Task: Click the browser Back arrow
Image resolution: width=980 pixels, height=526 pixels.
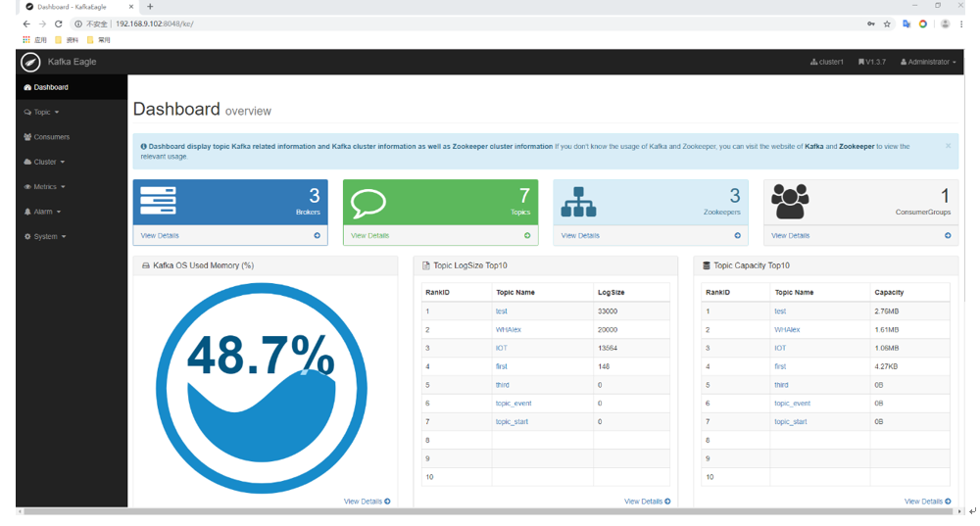Action: click(26, 24)
